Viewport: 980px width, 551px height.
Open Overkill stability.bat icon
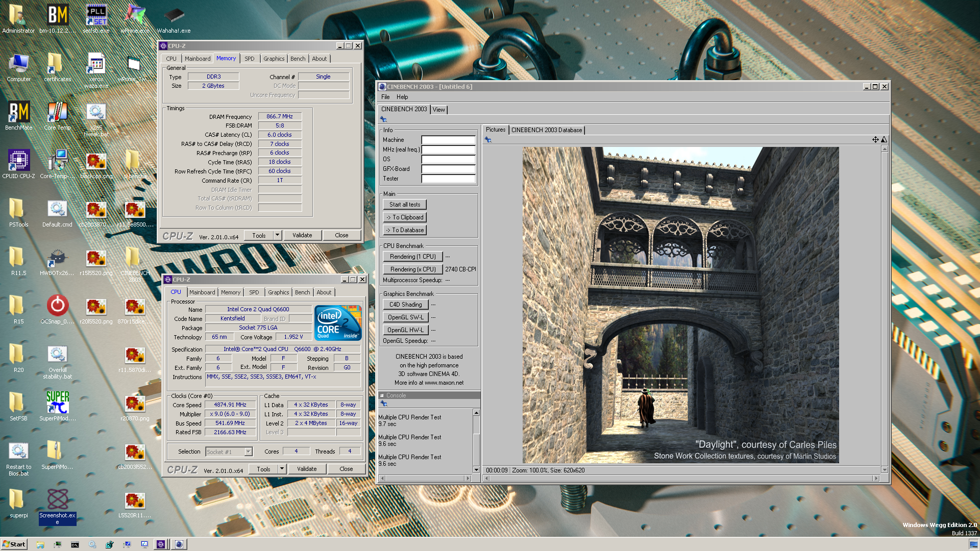point(58,361)
